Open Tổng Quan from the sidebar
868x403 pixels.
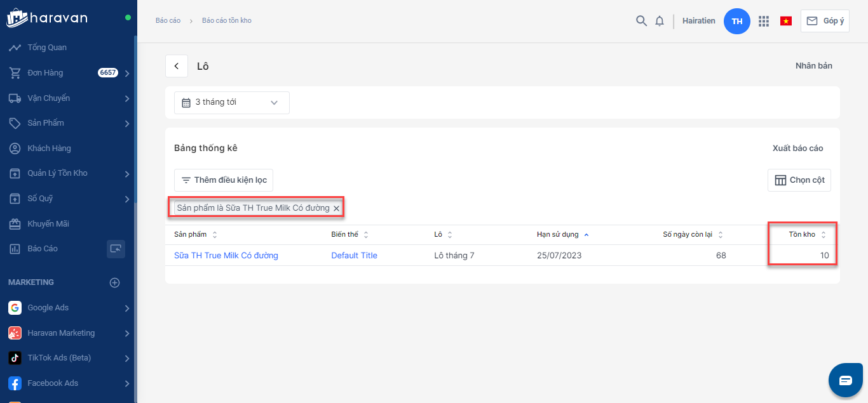46,48
